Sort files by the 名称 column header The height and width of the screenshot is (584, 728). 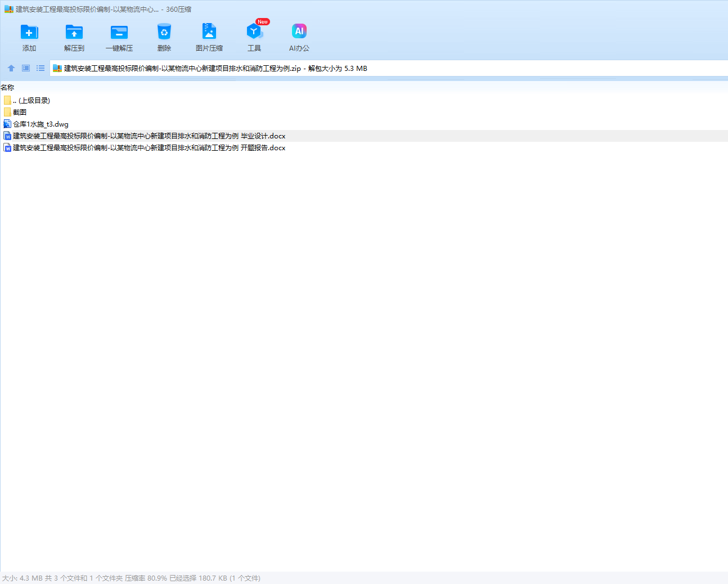click(7, 88)
